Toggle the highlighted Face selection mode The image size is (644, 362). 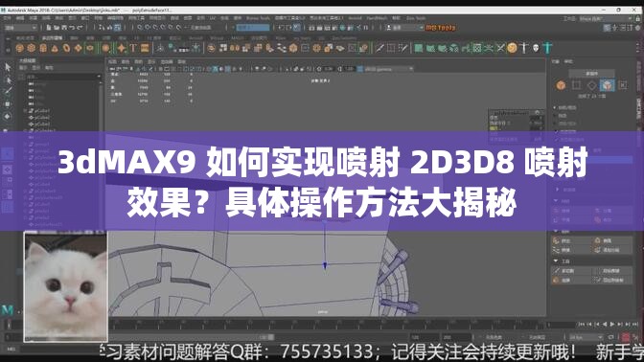pyautogui.click(x=607, y=85)
